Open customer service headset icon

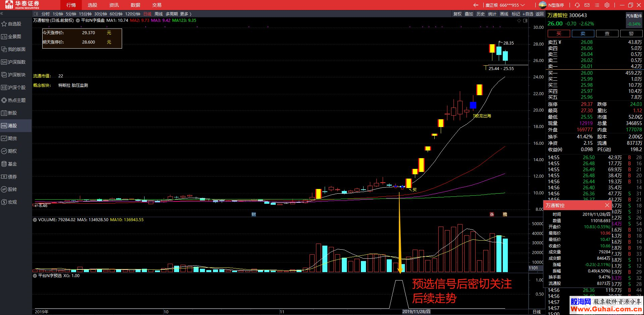pos(577,5)
